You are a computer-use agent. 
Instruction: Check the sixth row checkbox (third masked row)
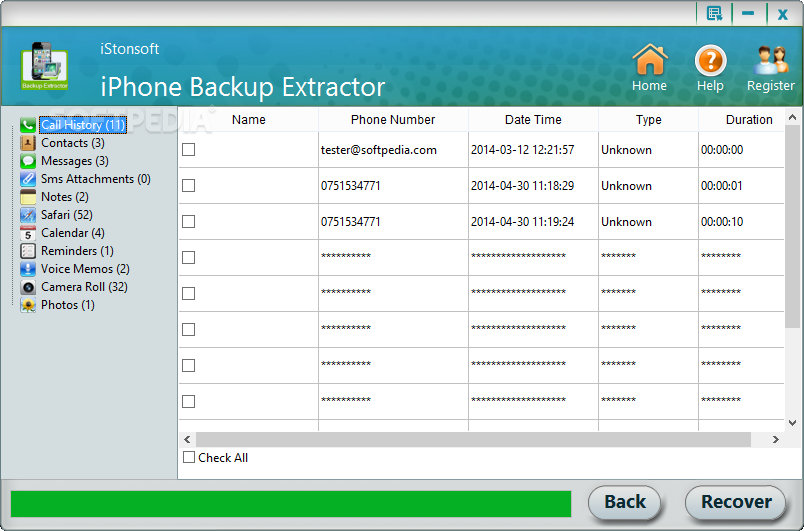189,329
